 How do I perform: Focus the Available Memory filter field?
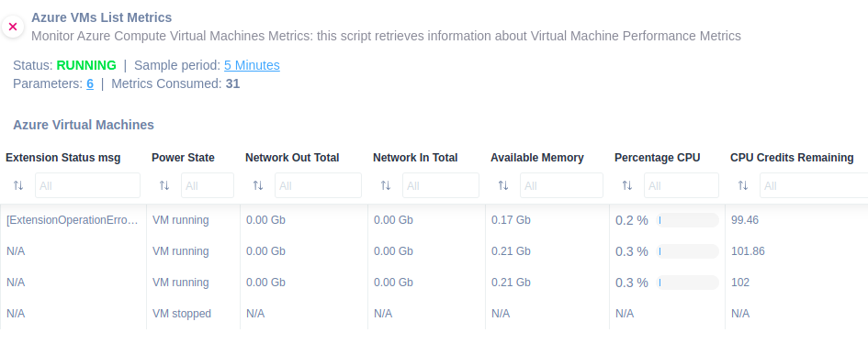point(561,185)
